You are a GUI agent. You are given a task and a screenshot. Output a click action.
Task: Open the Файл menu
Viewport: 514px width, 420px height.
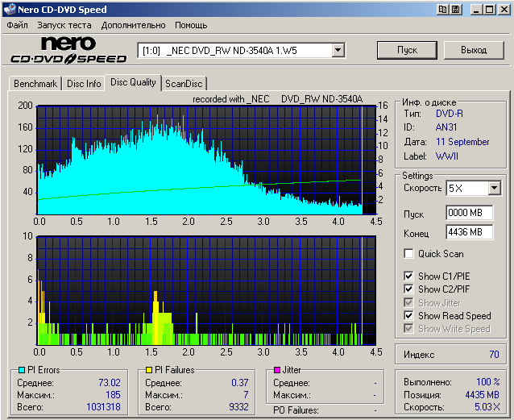(17, 25)
